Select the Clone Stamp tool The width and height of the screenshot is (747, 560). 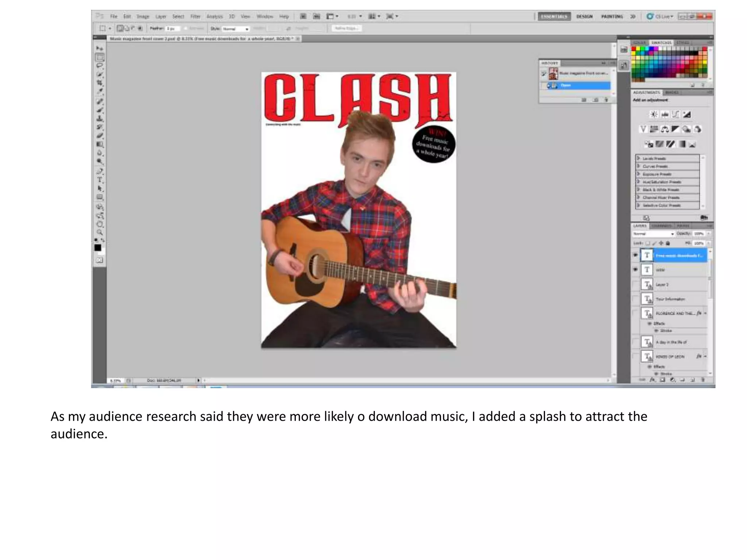(100, 119)
